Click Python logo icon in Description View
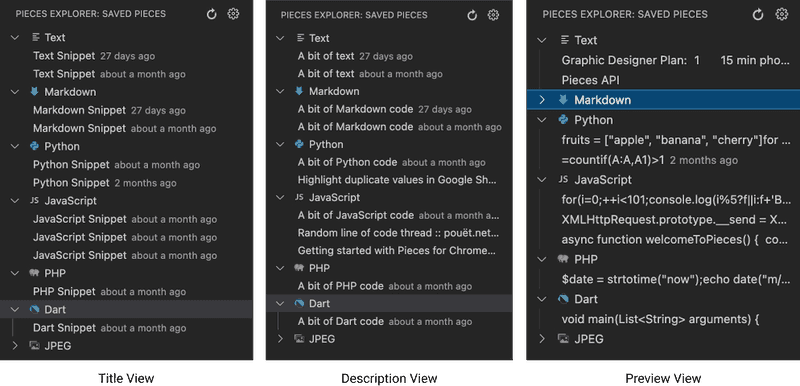Viewport: 800px width, 386px height. (x=299, y=144)
